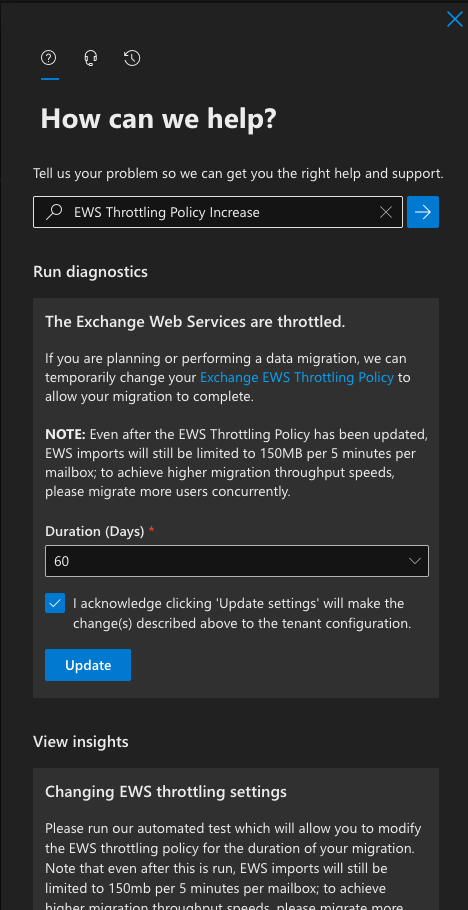The width and height of the screenshot is (468, 910).
Task: Expand the duration list via chevron arrow
Action: point(415,561)
